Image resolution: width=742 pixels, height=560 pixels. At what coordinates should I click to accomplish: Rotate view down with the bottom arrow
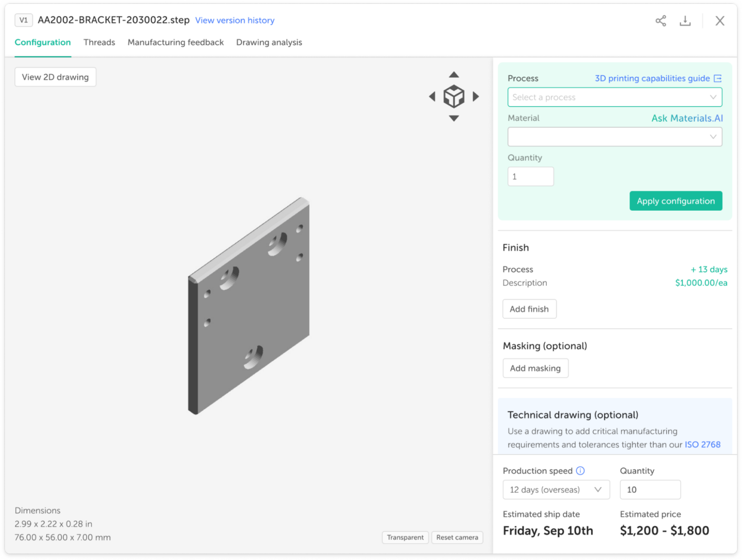(454, 117)
